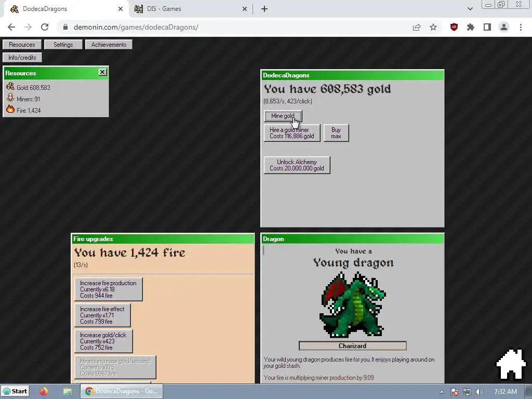Open a new browser tab
This screenshot has height=399, width=532.
(x=264, y=9)
